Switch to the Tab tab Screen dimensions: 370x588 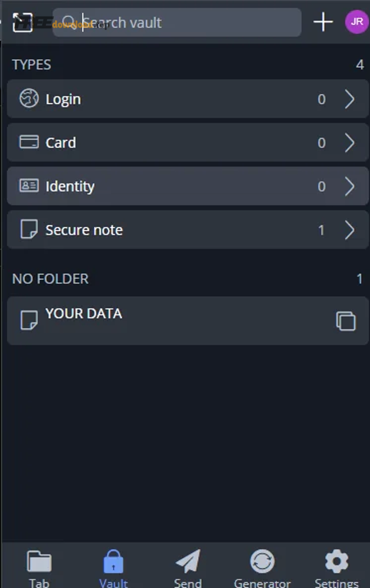[x=39, y=568]
